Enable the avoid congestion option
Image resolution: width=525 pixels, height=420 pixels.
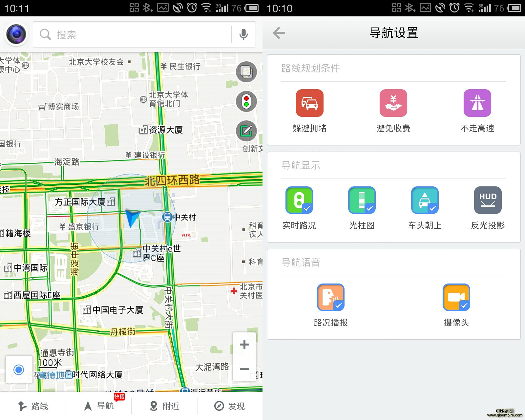[x=309, y=103]
